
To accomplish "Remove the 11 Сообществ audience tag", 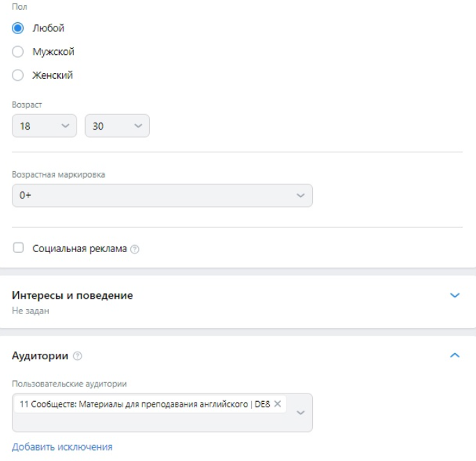I will [277, 404].
